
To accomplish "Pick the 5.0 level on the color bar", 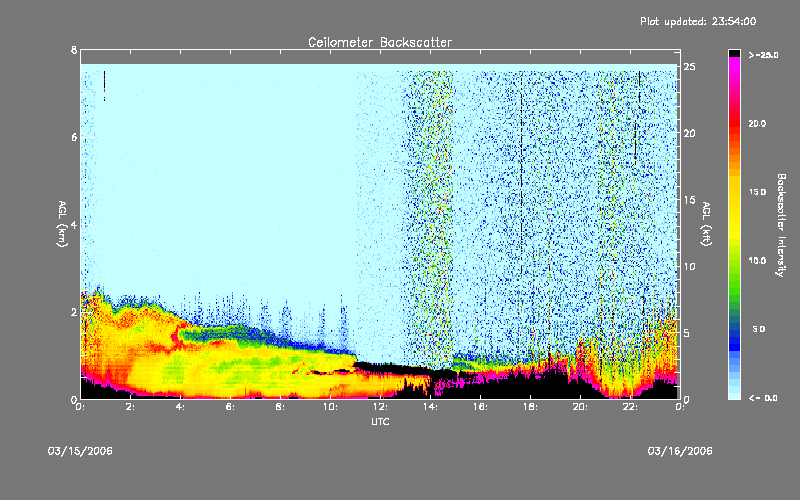I will [757, 328].
